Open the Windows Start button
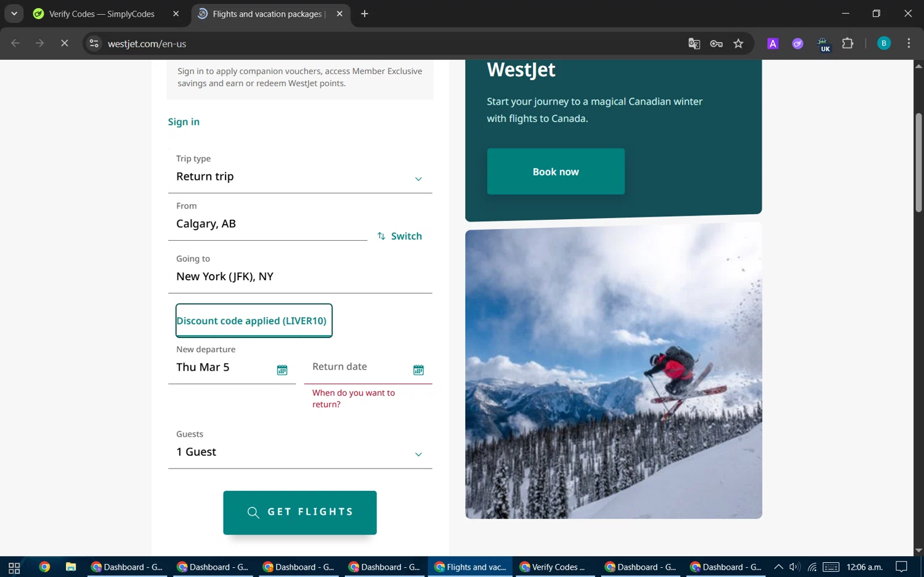 14,567
